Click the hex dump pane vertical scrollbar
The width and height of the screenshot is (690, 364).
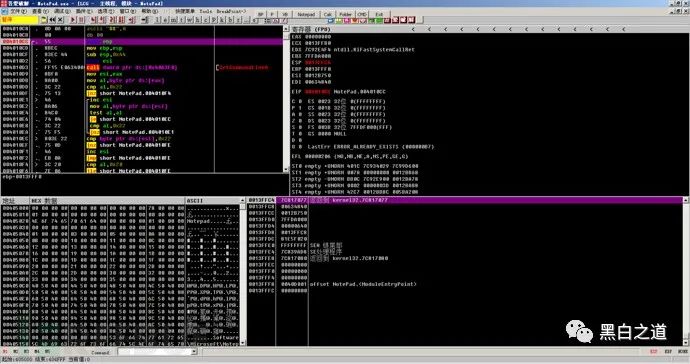point(242,273)
